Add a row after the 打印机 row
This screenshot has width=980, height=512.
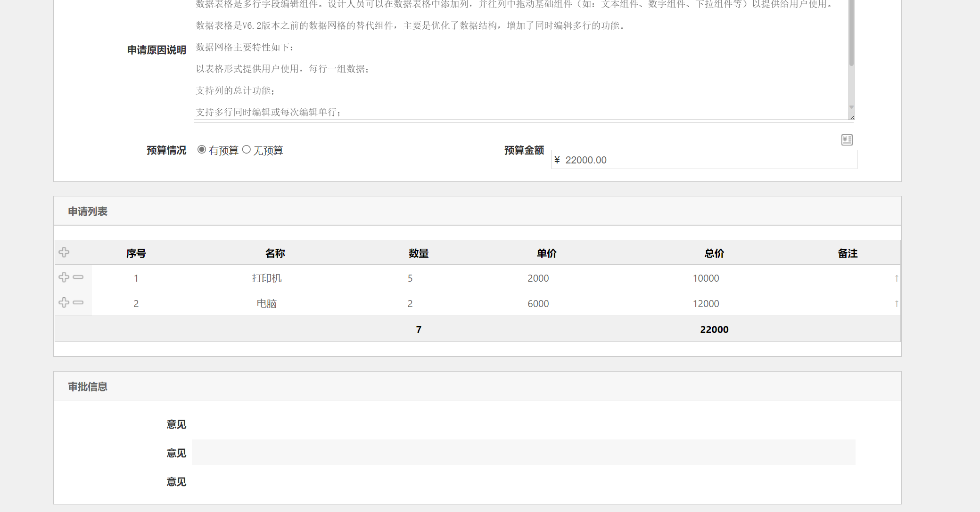click(x=64, y=277)
